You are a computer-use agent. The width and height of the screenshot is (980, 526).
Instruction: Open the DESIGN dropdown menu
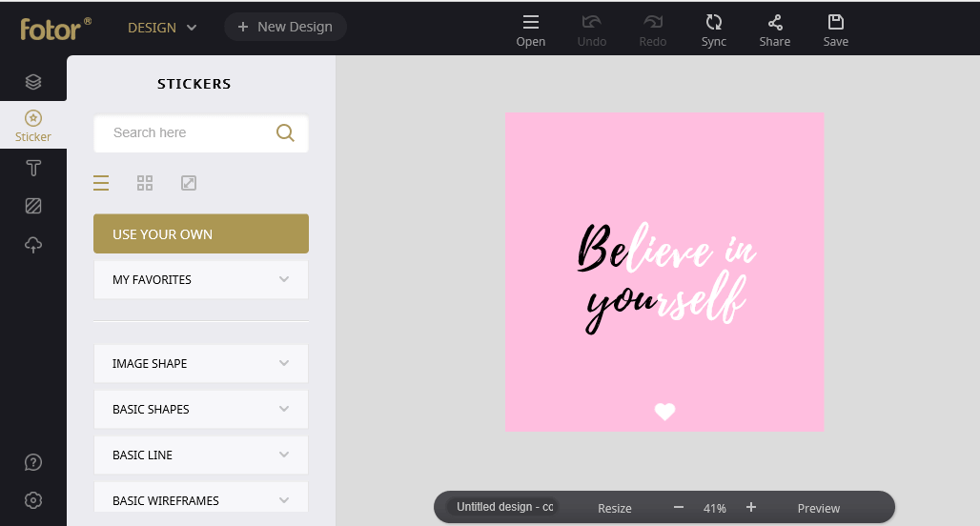pyautogui.click(x=162, y=28)
